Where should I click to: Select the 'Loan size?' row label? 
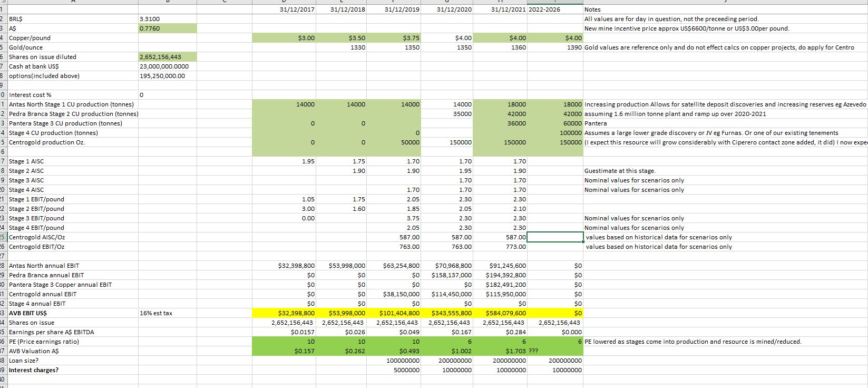[x=24, y=361]
